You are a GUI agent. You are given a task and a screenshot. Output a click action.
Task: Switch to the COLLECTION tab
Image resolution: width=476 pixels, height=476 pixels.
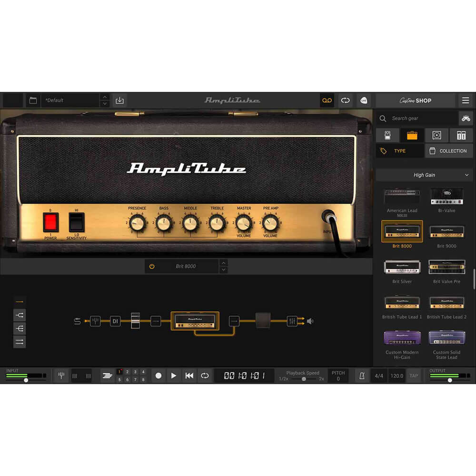[x=448, y=150]
